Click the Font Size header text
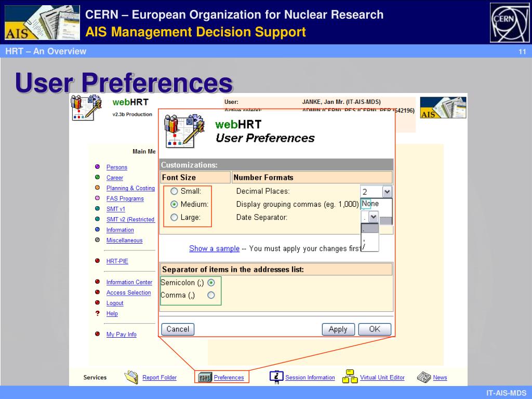 [179, 178]
